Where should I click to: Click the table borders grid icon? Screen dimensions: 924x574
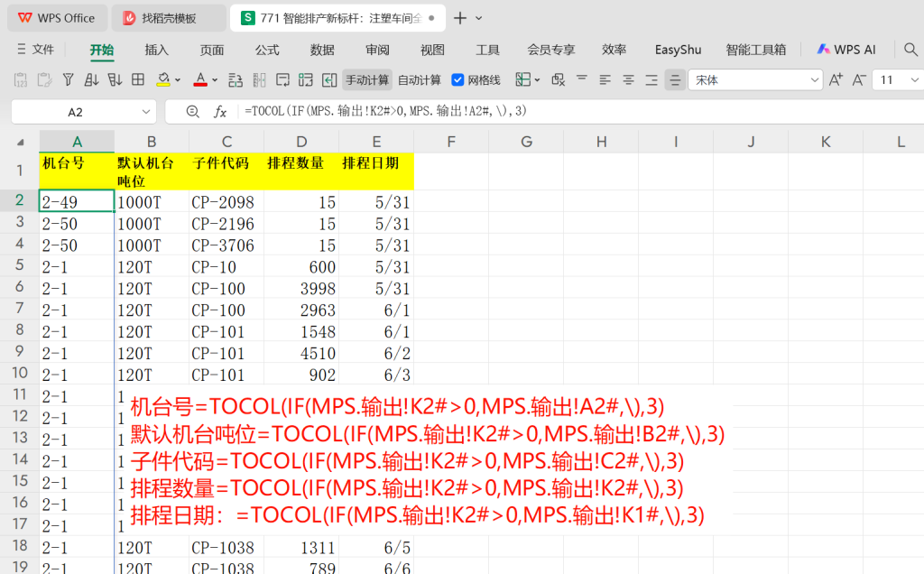point(138,79)
